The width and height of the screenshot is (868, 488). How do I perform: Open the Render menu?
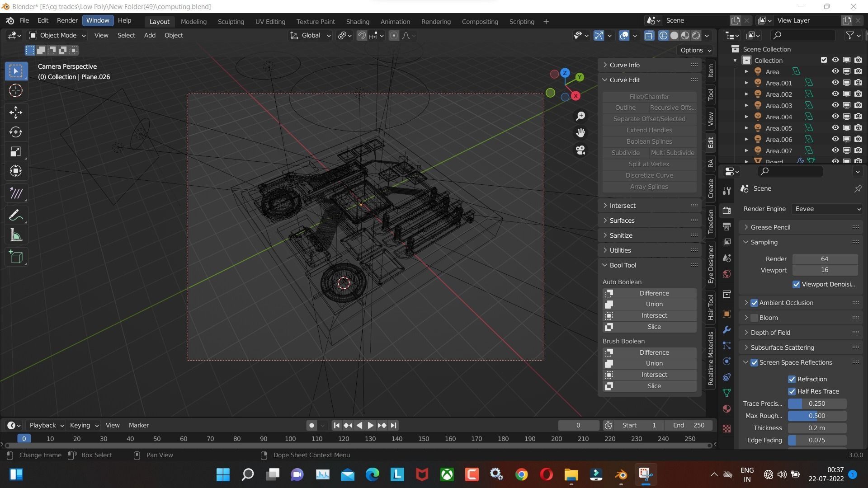pos(67,20)
